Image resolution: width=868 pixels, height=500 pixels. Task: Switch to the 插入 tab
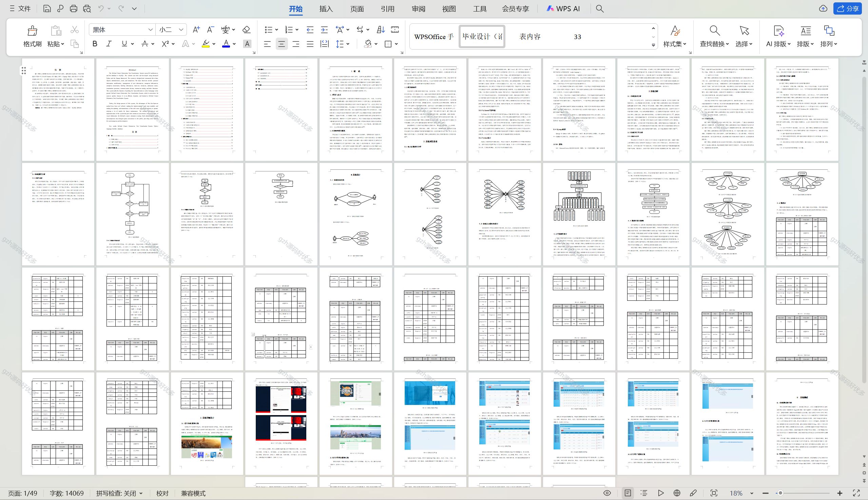326,8
